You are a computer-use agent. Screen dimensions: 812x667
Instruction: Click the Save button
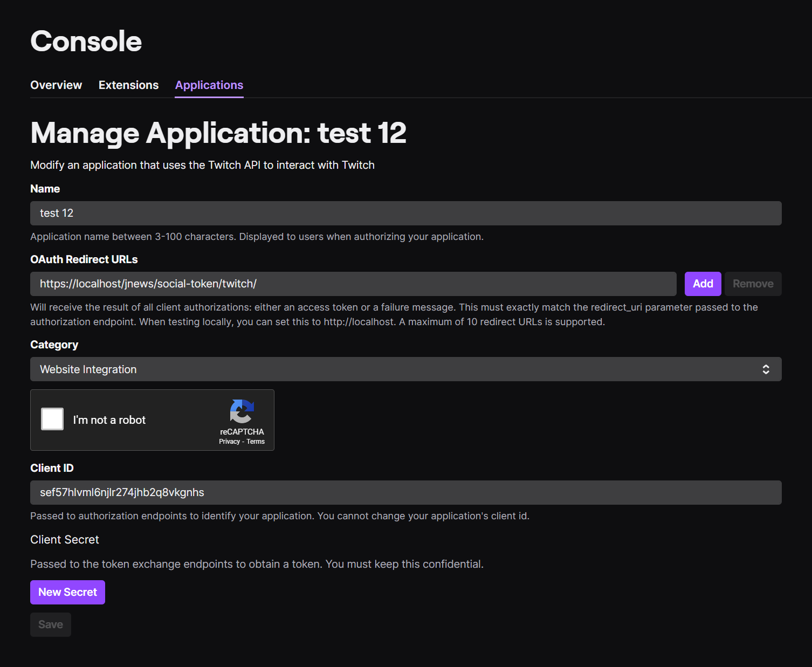point(51,624)
